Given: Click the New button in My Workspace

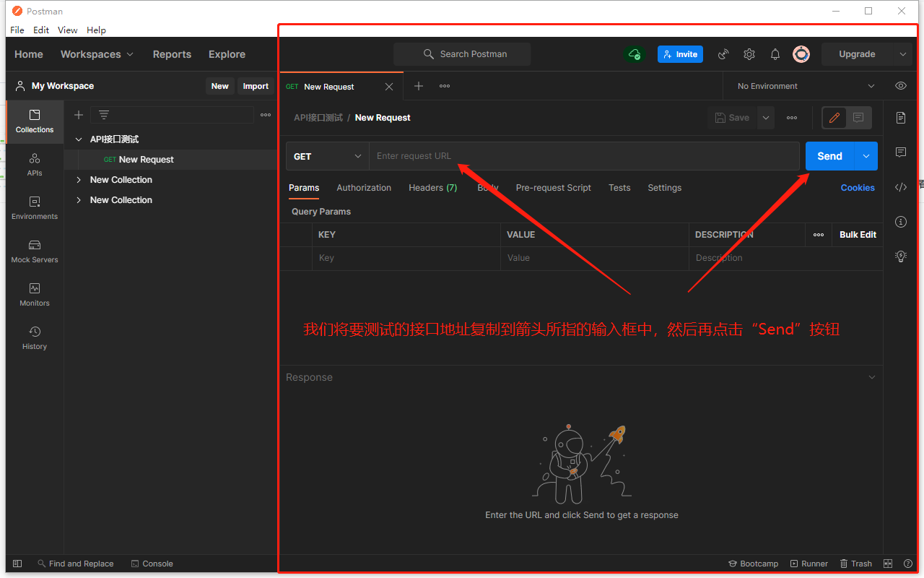Looking at the screenshot, I should click(220, 86).
